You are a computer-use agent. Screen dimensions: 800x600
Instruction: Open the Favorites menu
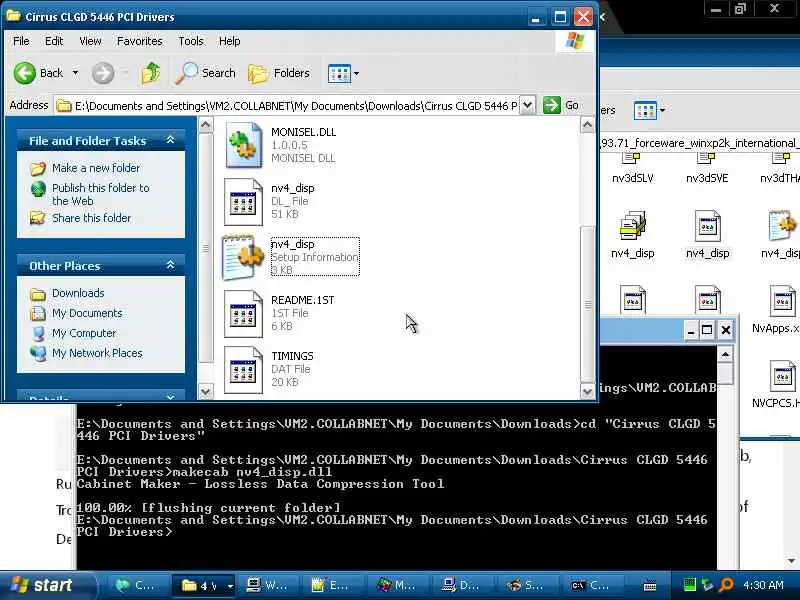coord(139,41)
